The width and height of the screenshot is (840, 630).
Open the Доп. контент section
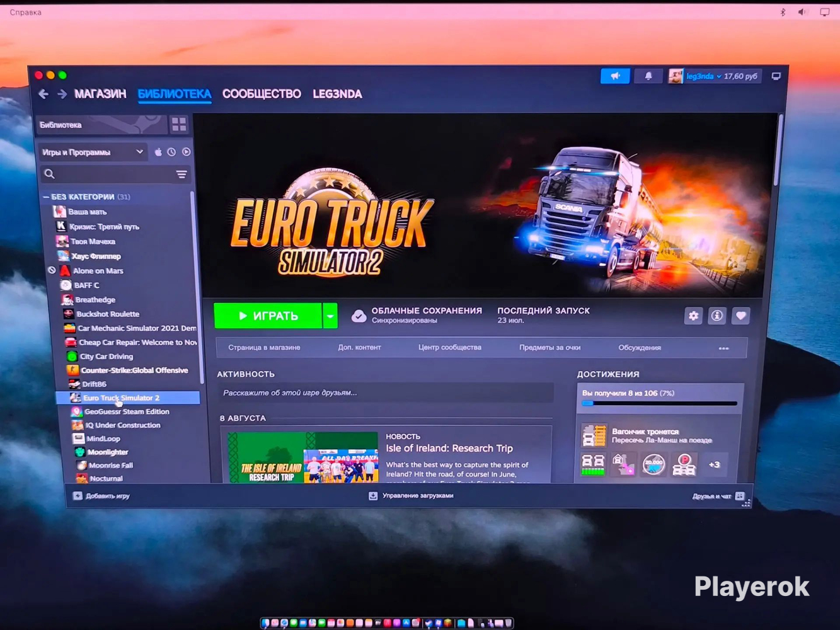tap(359, 347)
